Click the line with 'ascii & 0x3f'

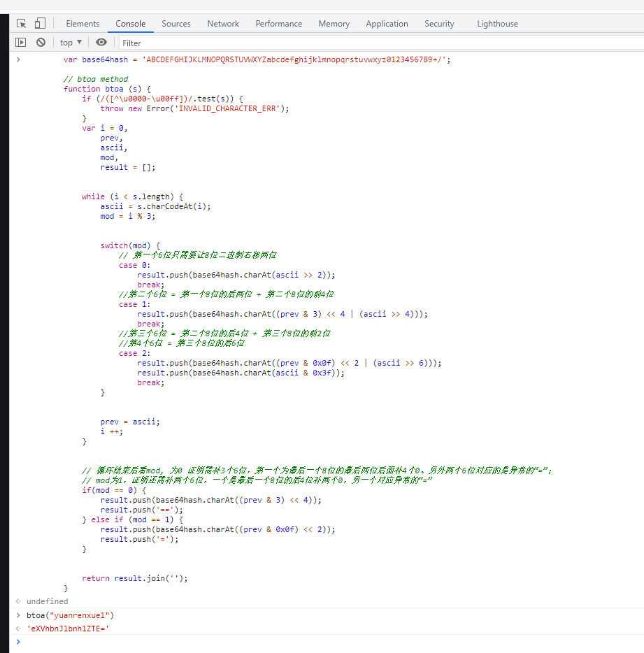(x=241, y=373)
